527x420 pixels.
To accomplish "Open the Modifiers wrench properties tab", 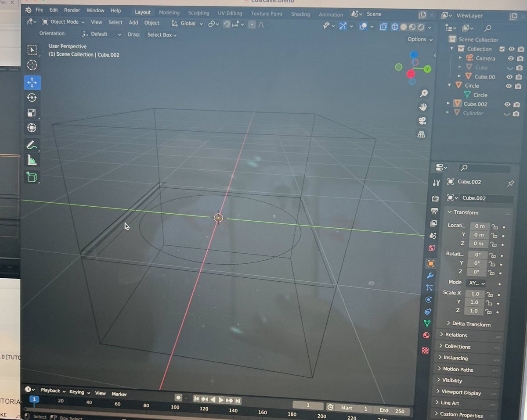I will 430,276.
